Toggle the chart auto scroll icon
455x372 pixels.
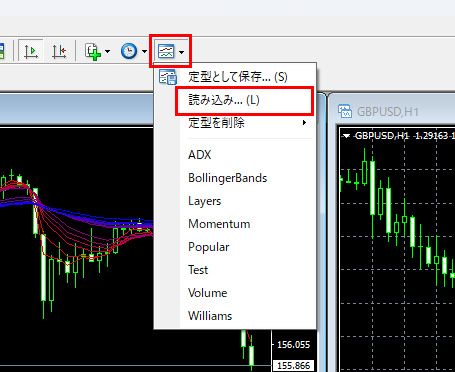[x=30, y=51]
